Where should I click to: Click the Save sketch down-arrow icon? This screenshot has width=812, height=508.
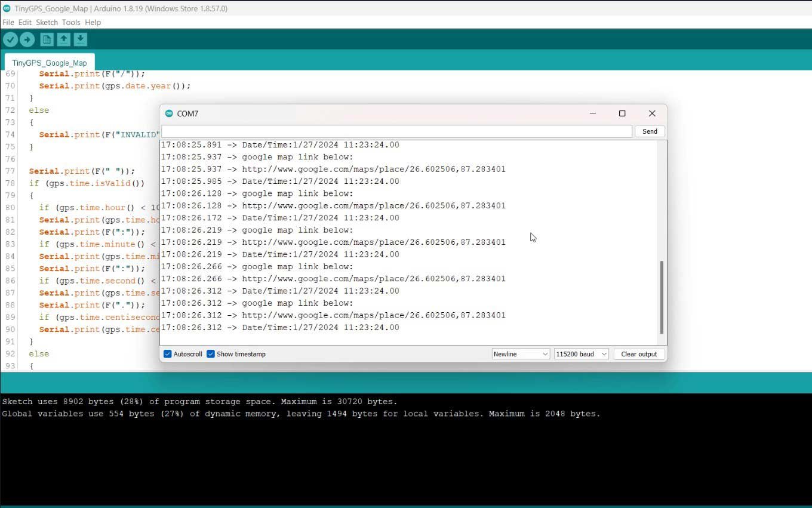tap(80, 39)
